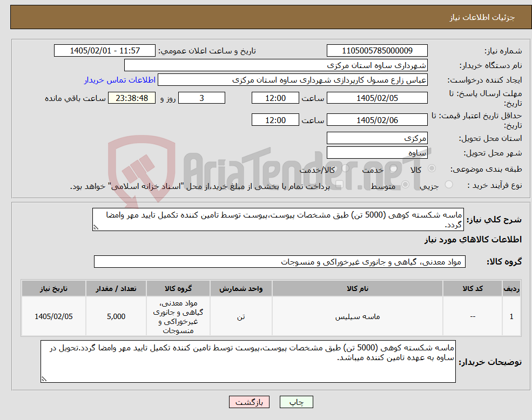Click the شماره نیاز number field
This screenshot has height=420, width=532.
coord(377,51)
